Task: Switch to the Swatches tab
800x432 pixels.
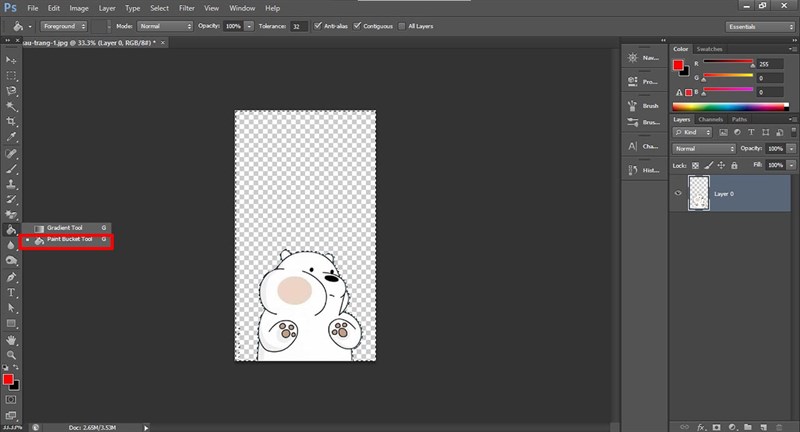Action: pyautogui.click(x=709, y=49)
